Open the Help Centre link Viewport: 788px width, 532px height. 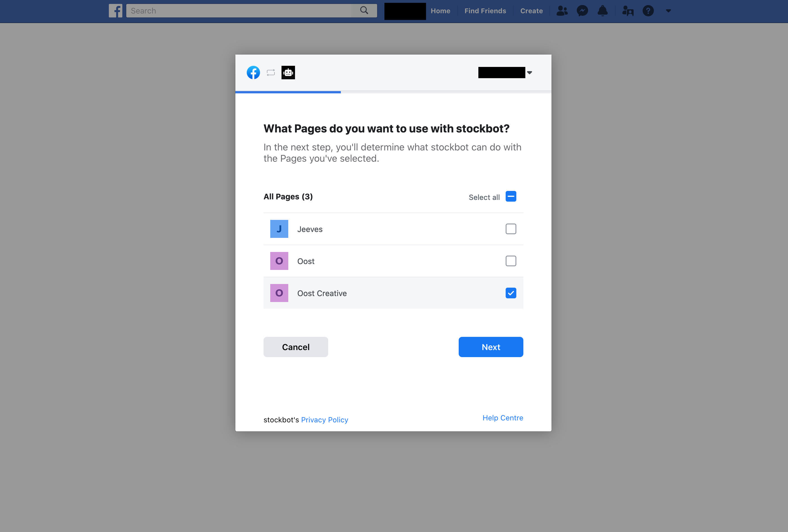coord(503,418)
